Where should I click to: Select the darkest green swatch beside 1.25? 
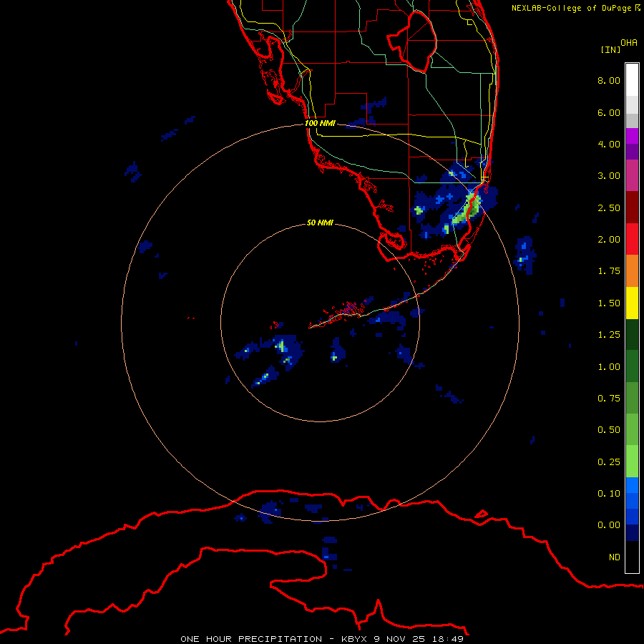tap(632, 335)
